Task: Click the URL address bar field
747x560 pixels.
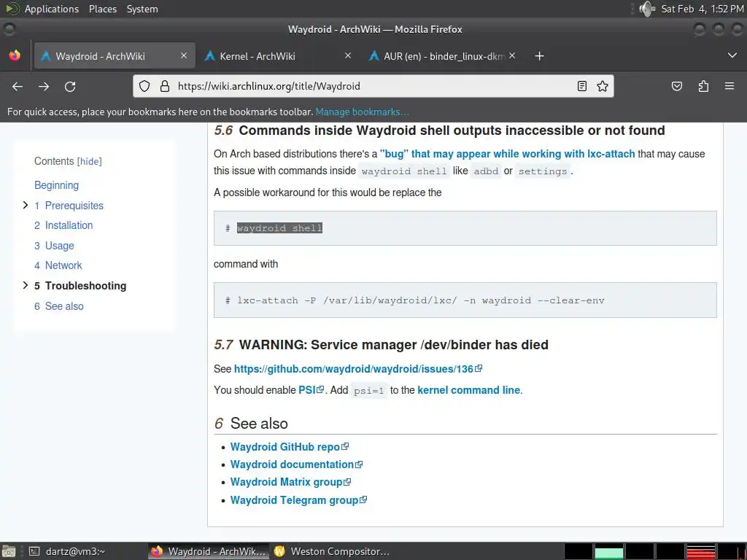Action: point(373,86)
